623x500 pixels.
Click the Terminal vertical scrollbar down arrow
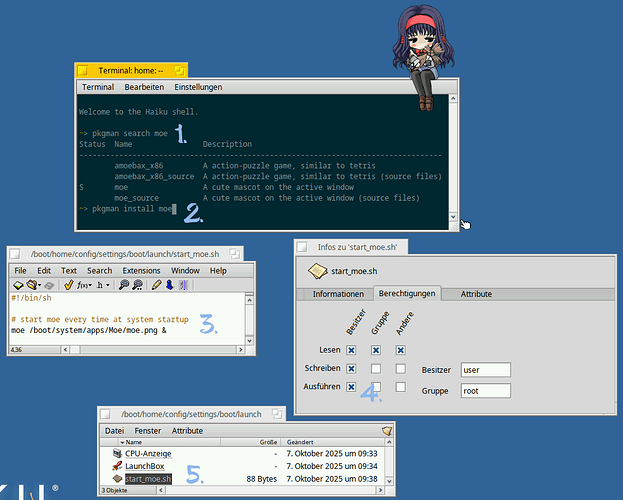454,216
